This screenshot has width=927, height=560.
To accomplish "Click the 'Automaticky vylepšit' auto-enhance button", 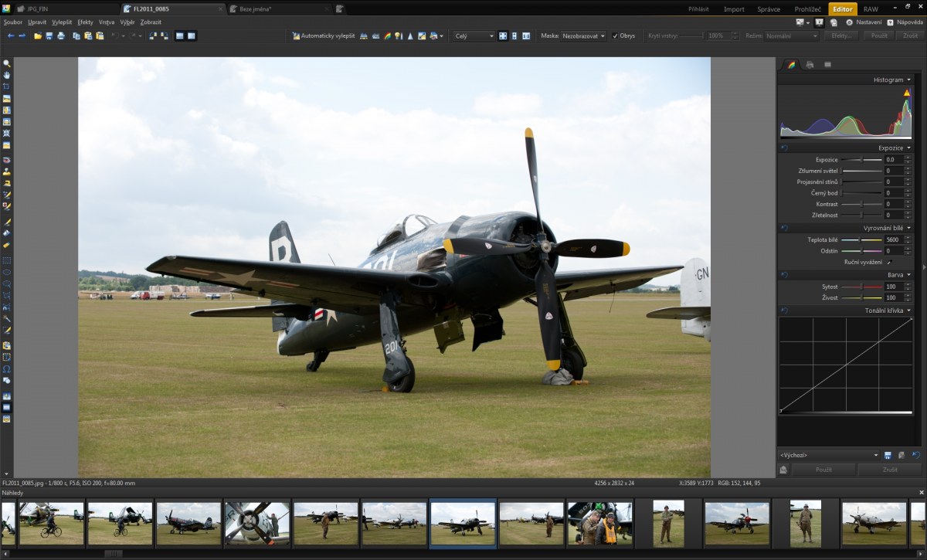I will (x=323, y=36).
